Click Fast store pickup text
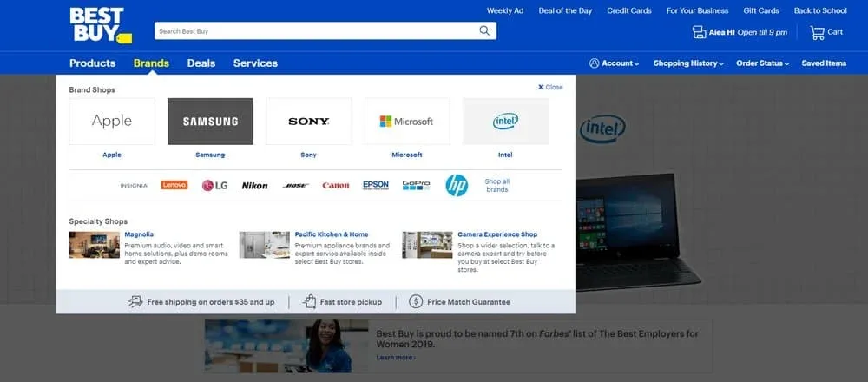868x382 pixels. coord(351,302)
